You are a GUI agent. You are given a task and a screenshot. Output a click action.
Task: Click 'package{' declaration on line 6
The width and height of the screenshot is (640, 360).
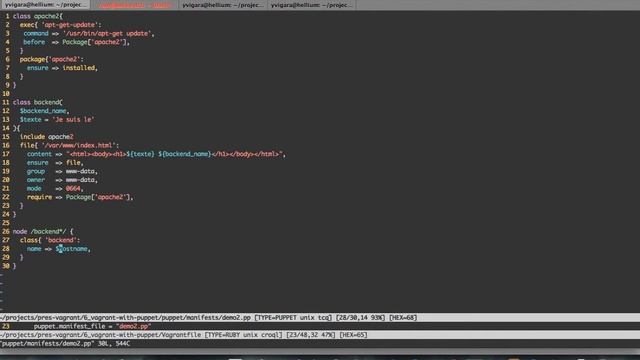point(33,59)
